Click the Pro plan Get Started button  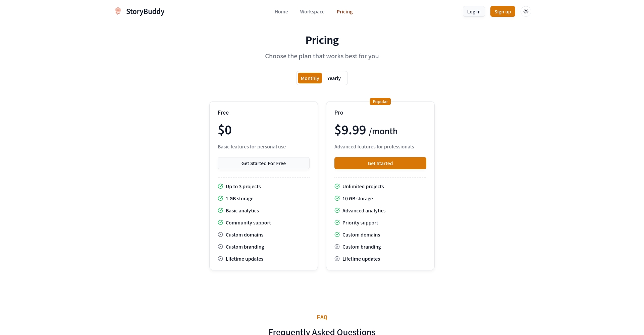click(x=380, y=163)
